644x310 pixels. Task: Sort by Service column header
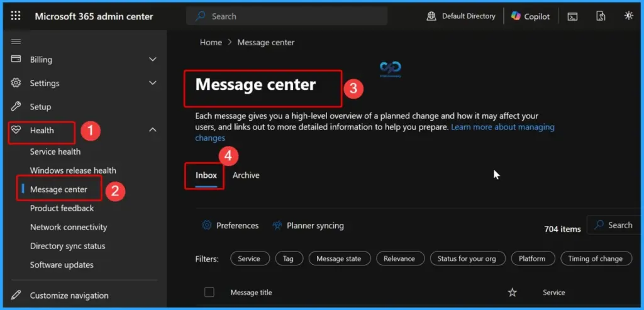[x=553, y=292]
